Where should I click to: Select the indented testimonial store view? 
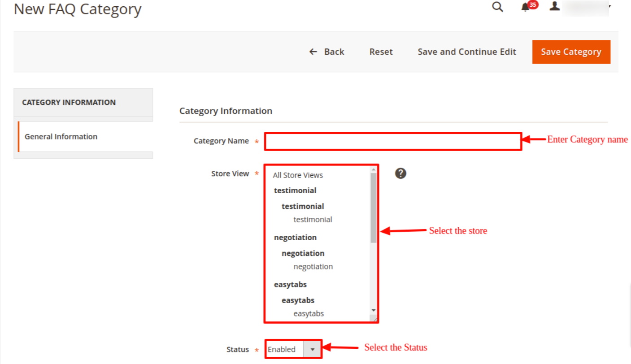313,220
